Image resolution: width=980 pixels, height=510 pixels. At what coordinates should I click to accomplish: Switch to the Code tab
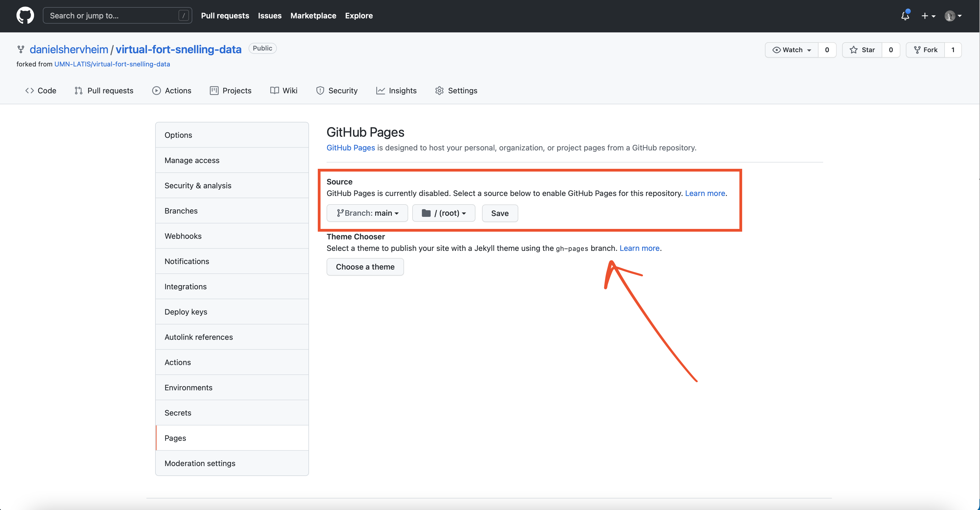point(41,91)
